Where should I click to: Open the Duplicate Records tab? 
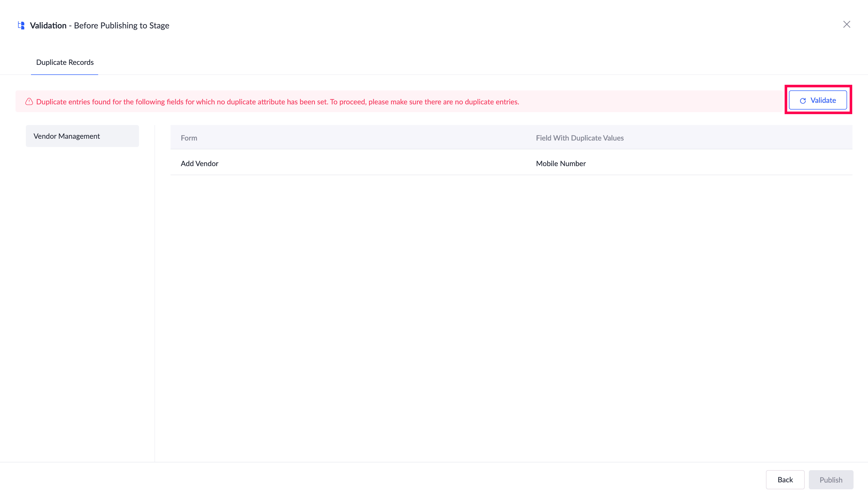[x=65, y=62]
